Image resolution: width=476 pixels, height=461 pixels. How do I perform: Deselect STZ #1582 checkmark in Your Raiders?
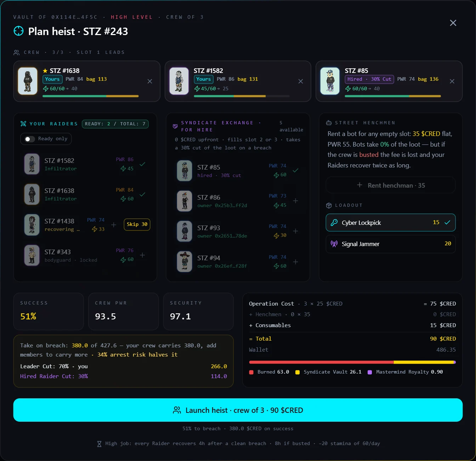[x=142, y=164]
